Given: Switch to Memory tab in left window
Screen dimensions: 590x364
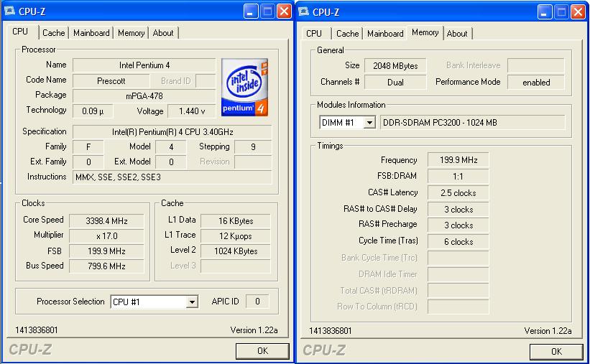Looking at the screenshot, I should [131, 33].
